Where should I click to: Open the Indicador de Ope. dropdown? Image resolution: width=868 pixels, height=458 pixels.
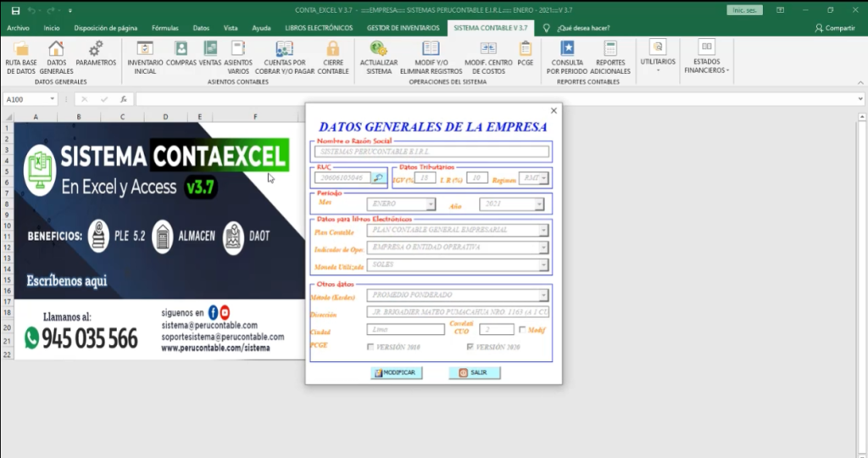[x=543, y=247]
